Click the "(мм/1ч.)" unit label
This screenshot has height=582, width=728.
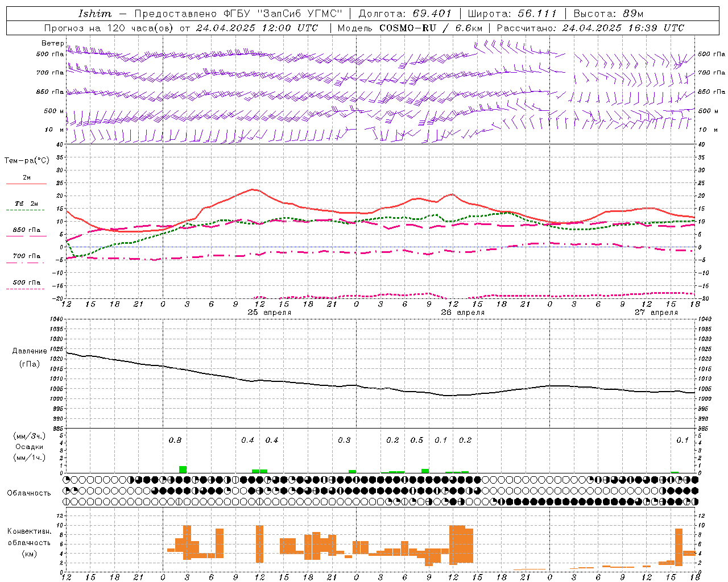[x=29, y=458]
